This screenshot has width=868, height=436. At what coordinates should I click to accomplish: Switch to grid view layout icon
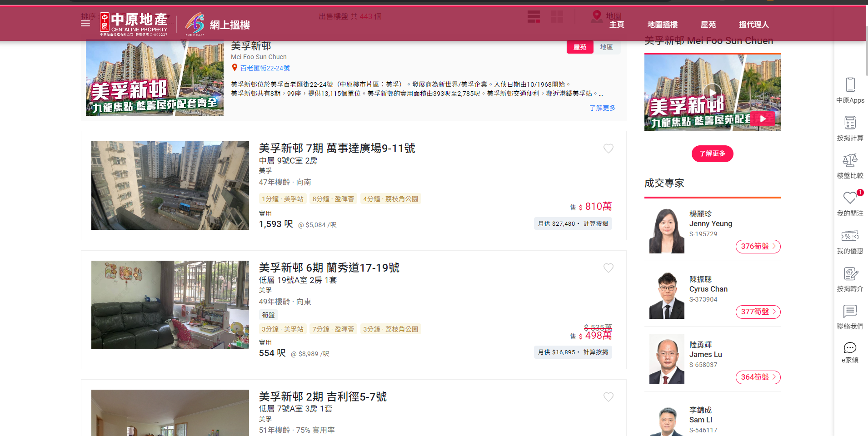556,16
